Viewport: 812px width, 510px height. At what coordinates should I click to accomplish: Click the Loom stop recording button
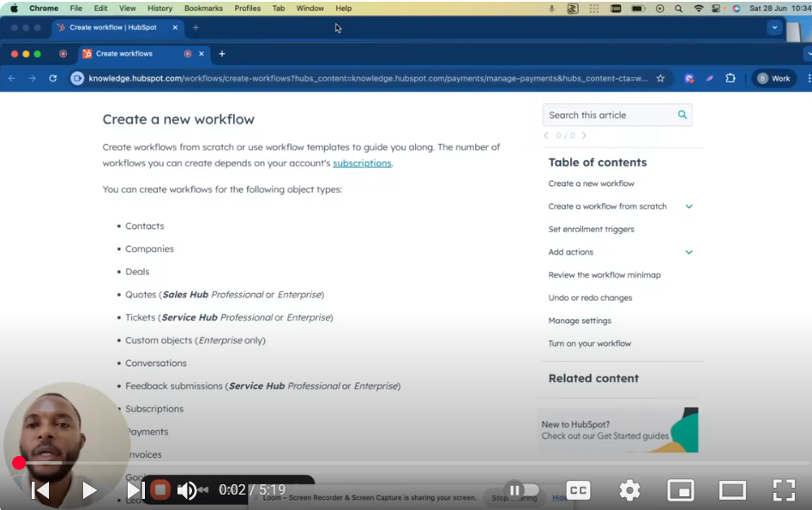click(160, 489)
